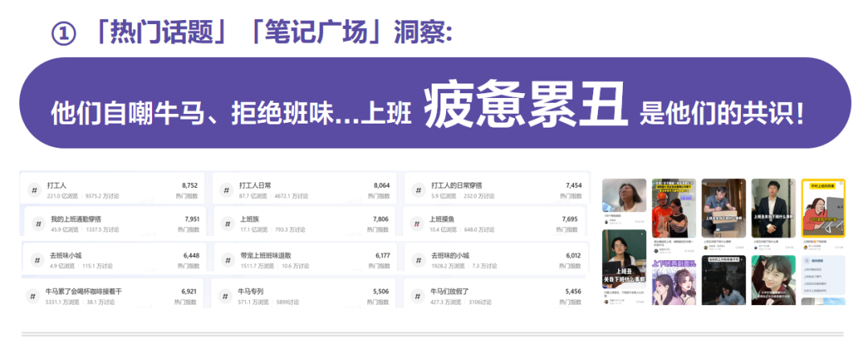Open the 打工人的日常穿搭 topic title
This screenshot has height=354, width=868.
pyautogui.click(x=457, y=186)
